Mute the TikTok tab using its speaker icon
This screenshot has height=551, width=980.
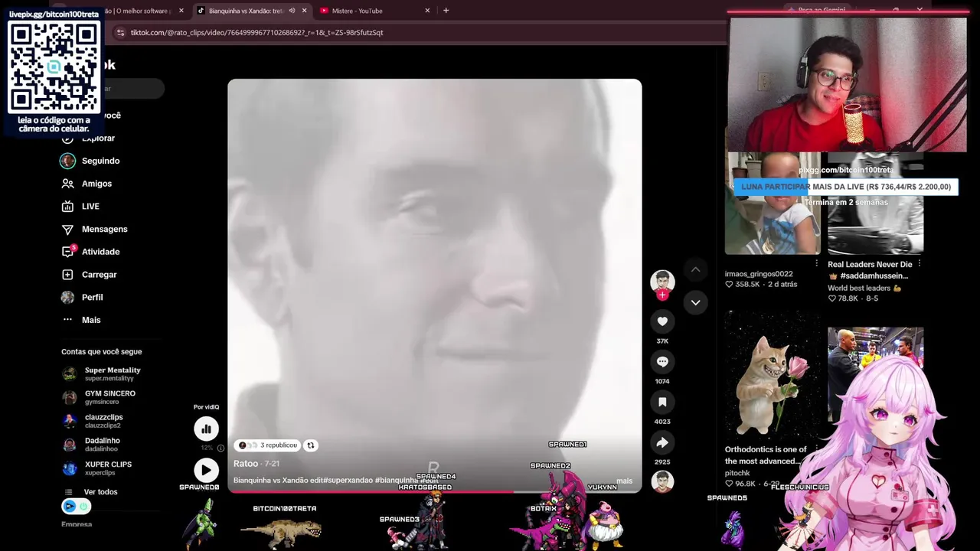(292, 11)
